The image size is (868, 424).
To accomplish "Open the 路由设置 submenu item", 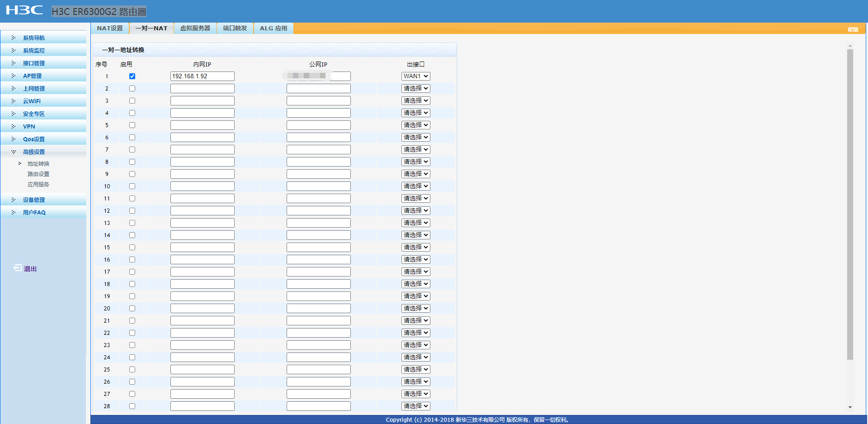I will [38, 174].
